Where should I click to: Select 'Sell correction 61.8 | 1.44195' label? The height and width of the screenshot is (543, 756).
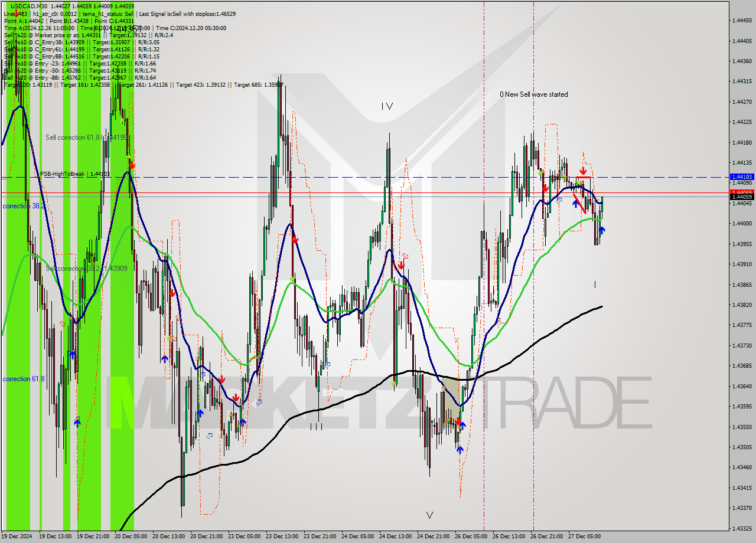87,138
